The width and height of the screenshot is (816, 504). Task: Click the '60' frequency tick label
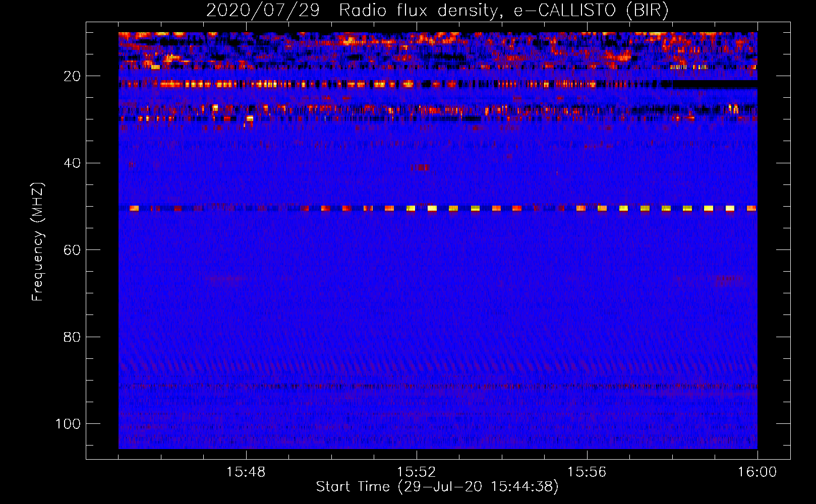72,250
